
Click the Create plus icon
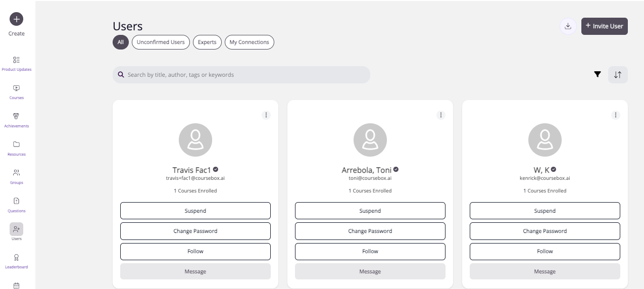coord(16,19)
